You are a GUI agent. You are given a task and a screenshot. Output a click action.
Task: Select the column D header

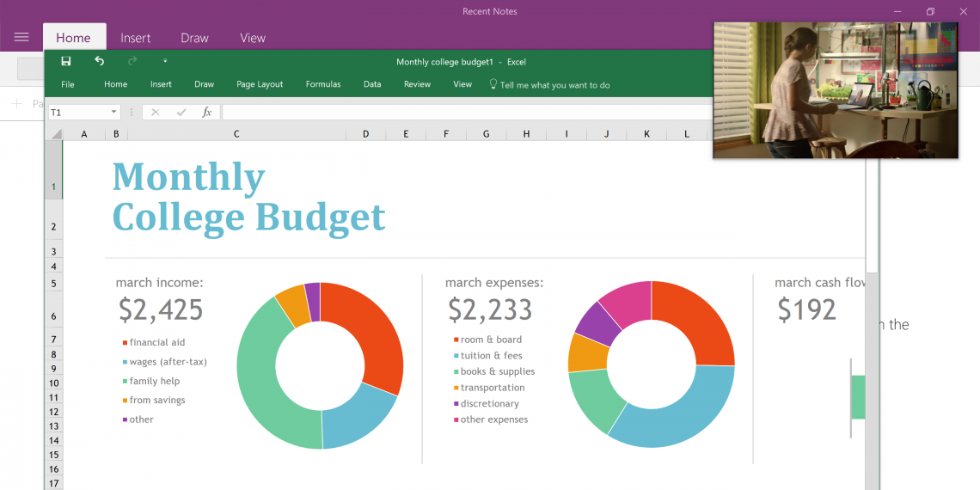coord(365,134)
